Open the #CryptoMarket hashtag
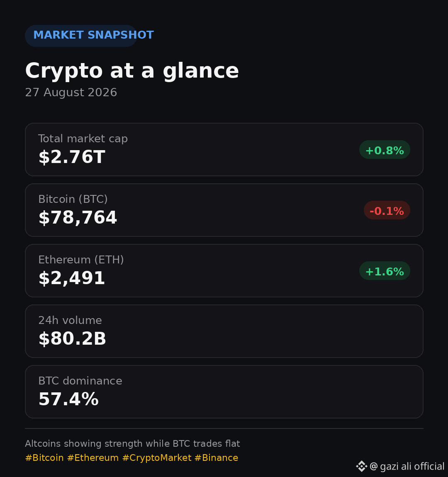The height and width of the screenshot is (477, 448). click(x=157, y=458)
